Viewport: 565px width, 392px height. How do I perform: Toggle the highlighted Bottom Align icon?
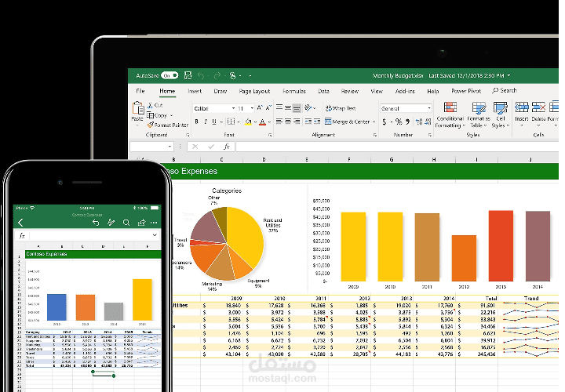pyautogui.click(x=297, y=107)
